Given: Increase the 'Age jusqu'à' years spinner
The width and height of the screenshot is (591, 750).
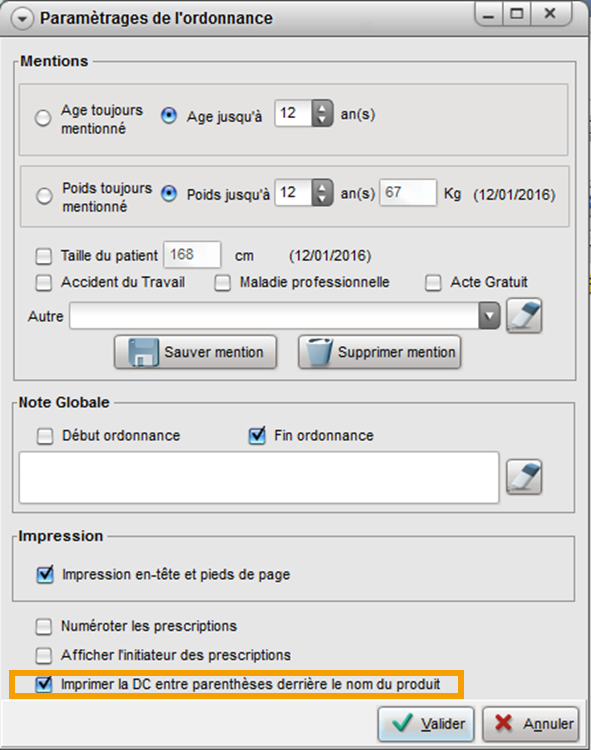Looking at the screenshot, I should pyautogui.click(x=322, y=108).
